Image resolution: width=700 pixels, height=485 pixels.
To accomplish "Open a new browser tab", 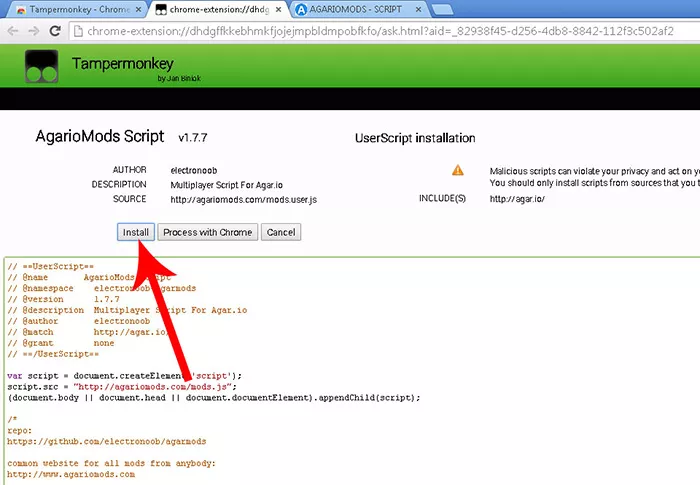I will [442, 9].
